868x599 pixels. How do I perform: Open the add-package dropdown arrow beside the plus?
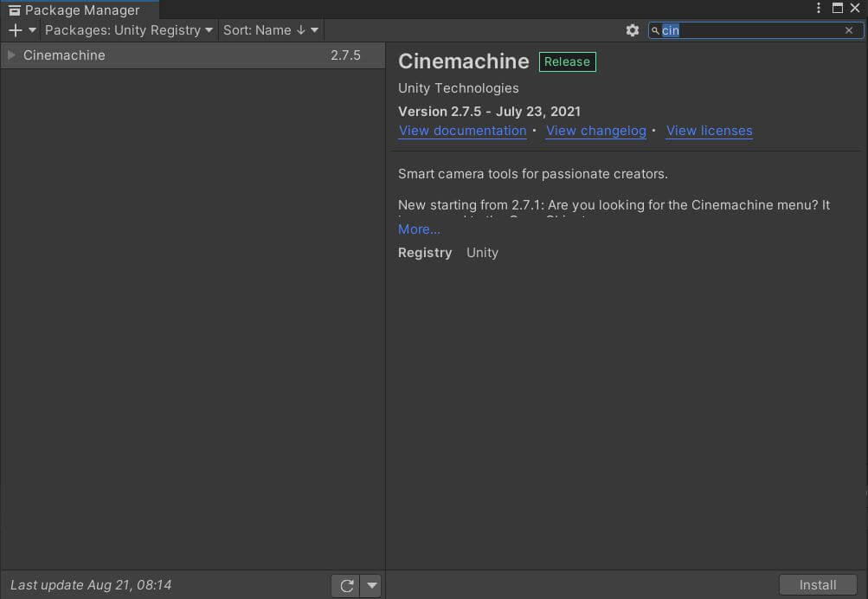click(32, 30)
